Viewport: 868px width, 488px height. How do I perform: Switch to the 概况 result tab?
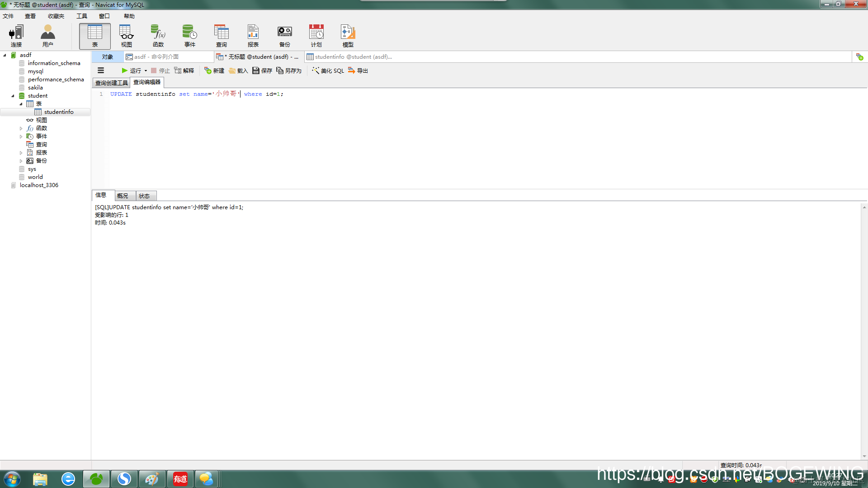click(123, 196)
